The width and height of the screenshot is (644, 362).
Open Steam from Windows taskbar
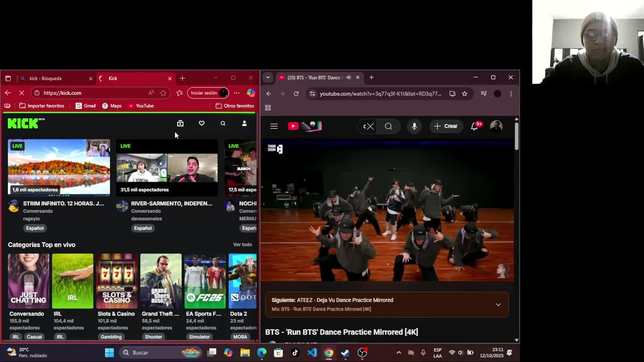(345, 352)
